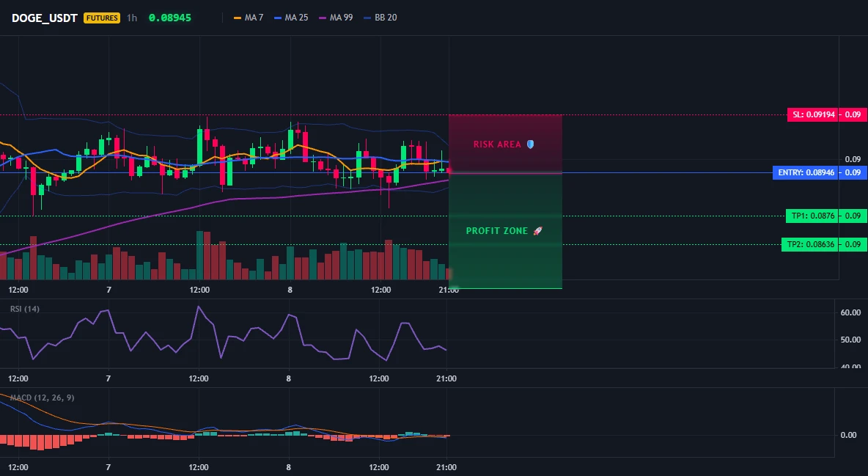Click the yellow FUTURES badge
This screenshot has height=476, width=868.
pyautogui.click(x=102, y=18)
